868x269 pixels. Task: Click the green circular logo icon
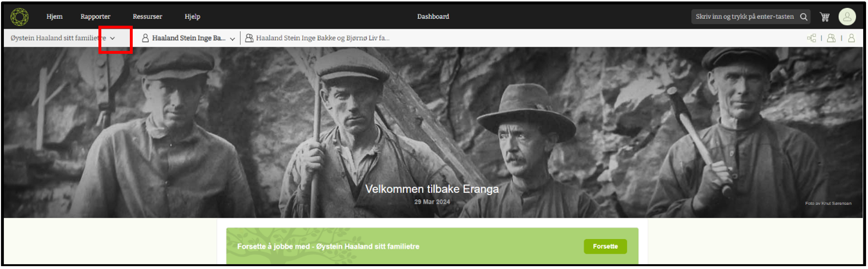(x=20, y=17)
